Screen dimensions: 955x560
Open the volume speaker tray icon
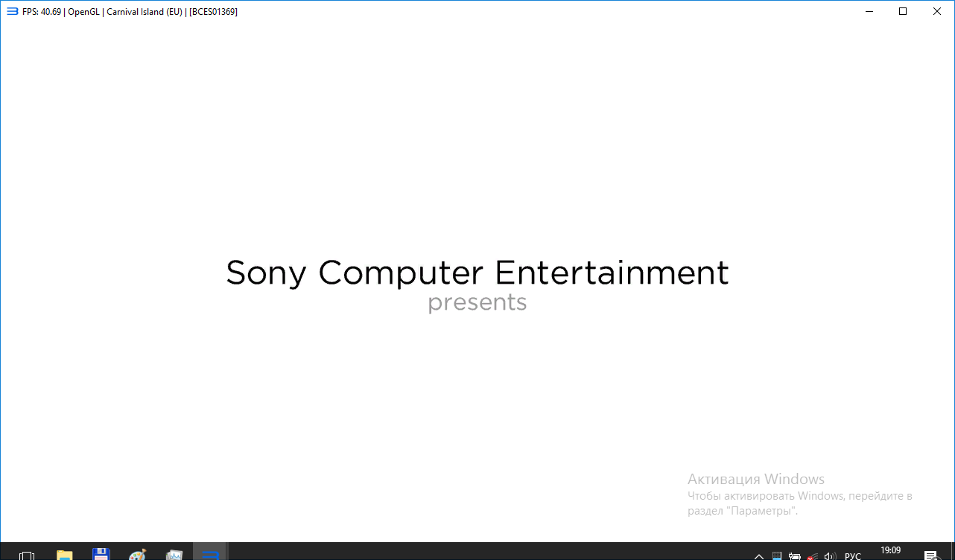pyautogui.click(x=830, y=556)
